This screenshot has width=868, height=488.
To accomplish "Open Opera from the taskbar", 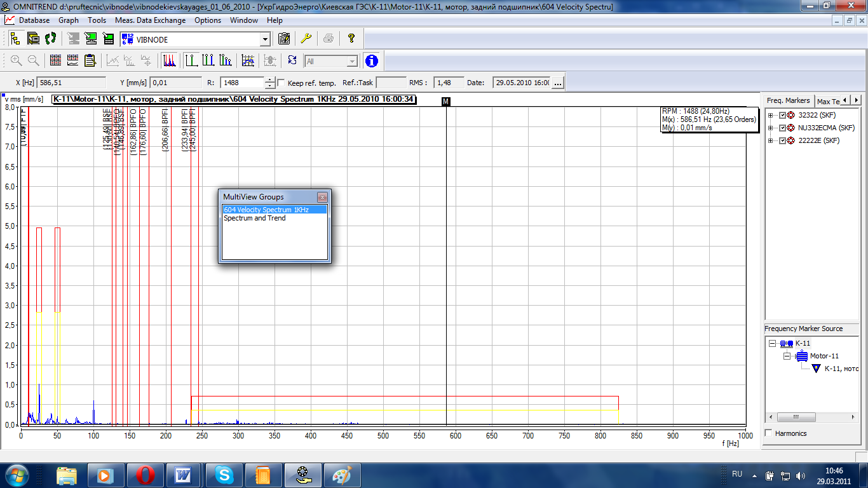I will tap(146, 475).
